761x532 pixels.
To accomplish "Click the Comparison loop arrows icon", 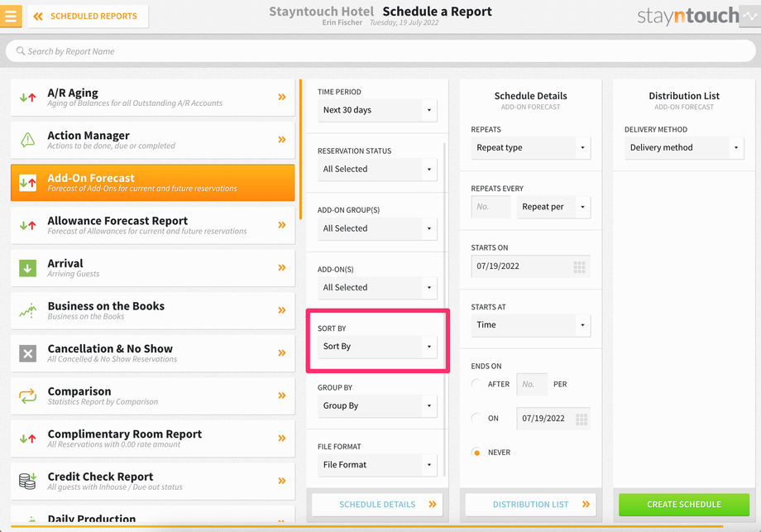I will [x=27, y=396].
